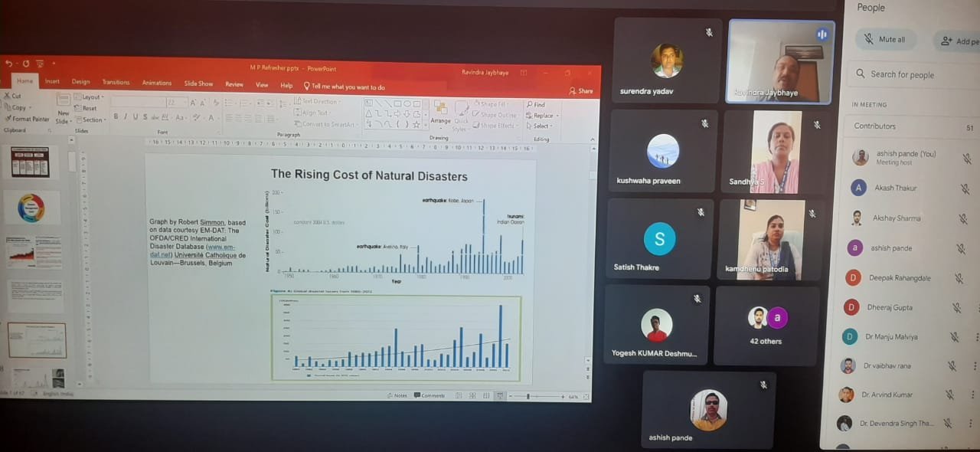Toggle Bold text formatting
The image size is (980, 452).
pos(116,117)
